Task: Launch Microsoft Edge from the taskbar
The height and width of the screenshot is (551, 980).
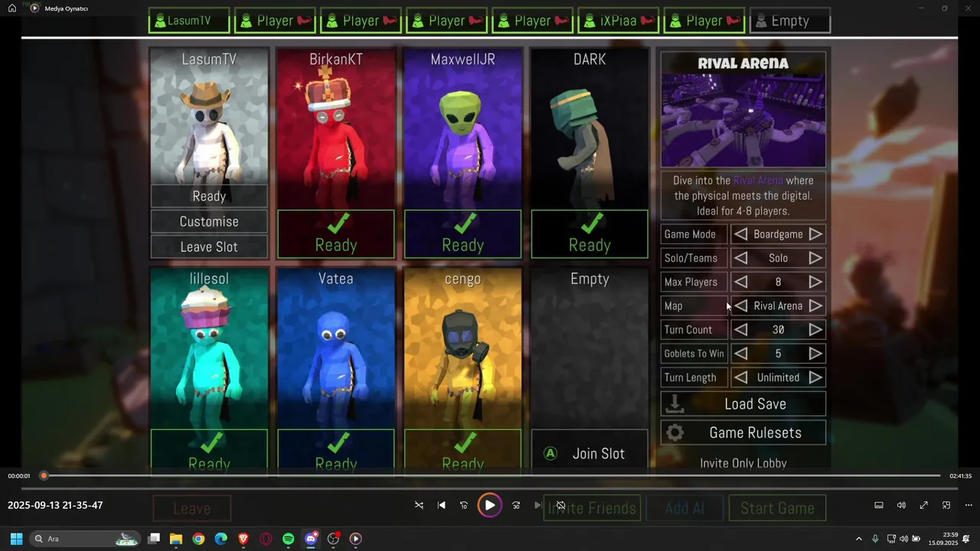Action: coord(221,539)
